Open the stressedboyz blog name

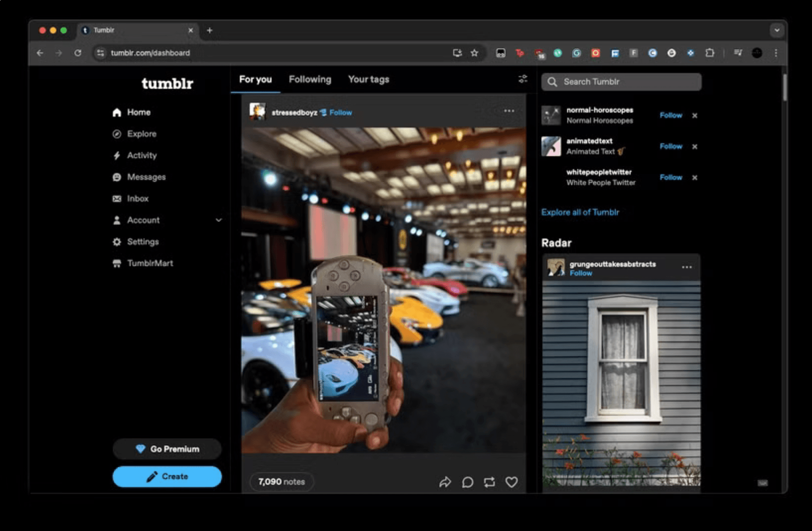pyautogui.click(x=294, y=113)
